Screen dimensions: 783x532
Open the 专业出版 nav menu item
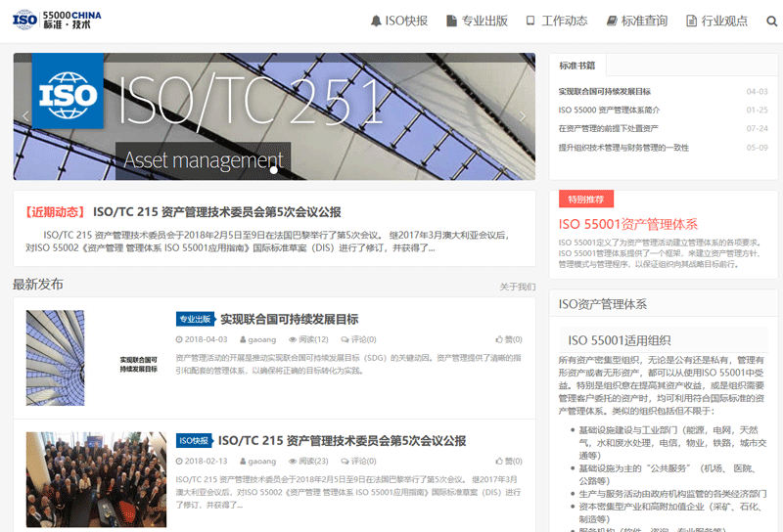point(477,21)
